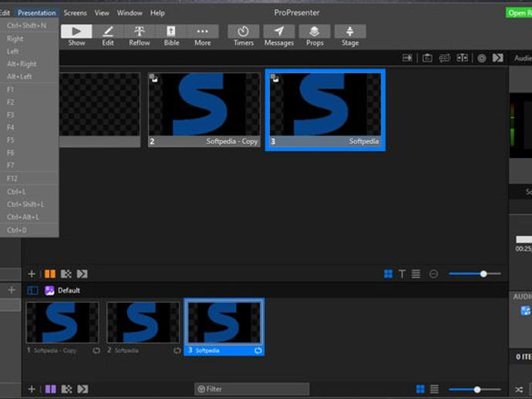Image resolution: width=532 pixels, height=399 pixels.
Task: Open the Help menu
Action: [x=157, y=13]
